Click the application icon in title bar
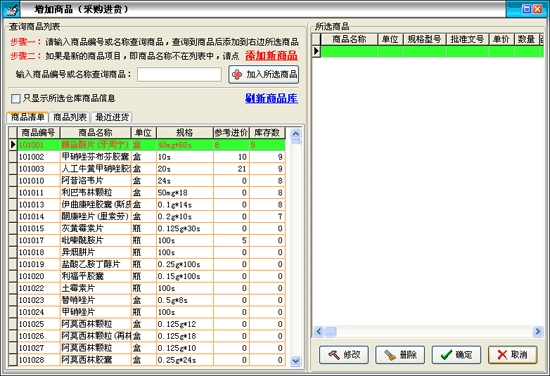The image size is (550, 376). [x=11, y=10]
